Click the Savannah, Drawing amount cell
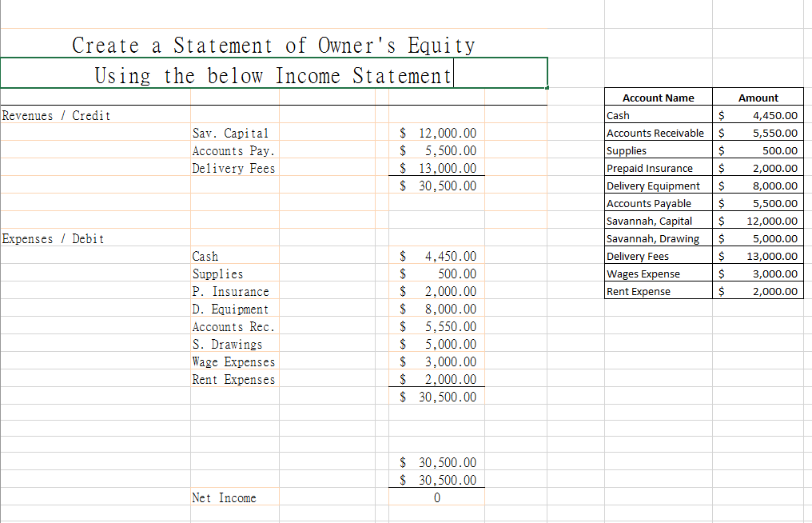Screen dimensions: 812x523 pyautogui.click(x=757, y=238)
